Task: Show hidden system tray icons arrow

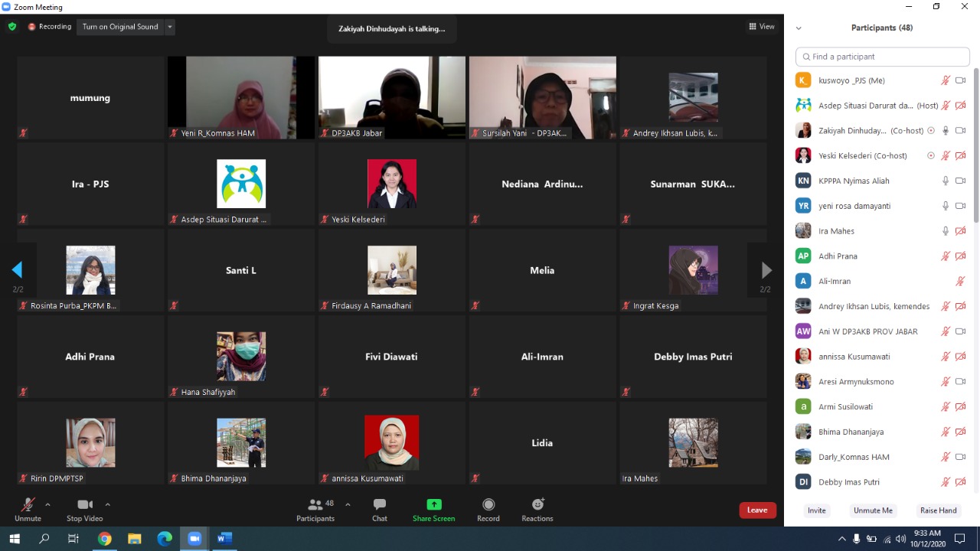Action: (842, 539)
